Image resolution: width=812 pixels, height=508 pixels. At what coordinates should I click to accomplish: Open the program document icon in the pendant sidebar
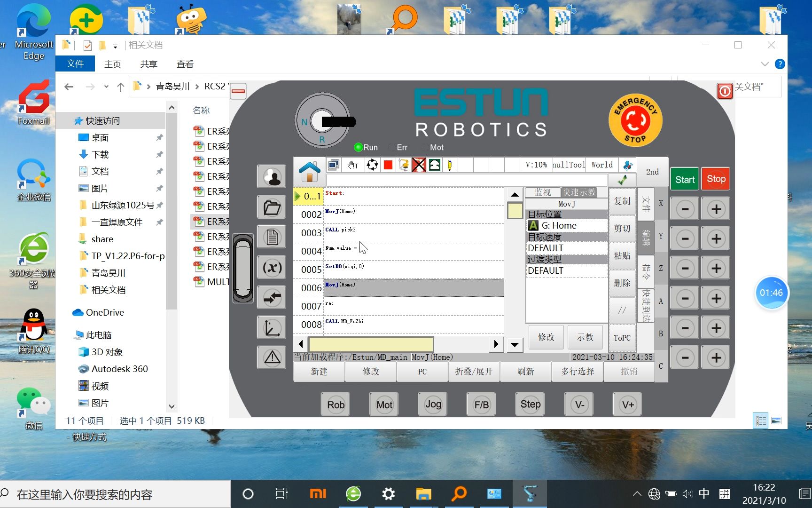point(272,237)
